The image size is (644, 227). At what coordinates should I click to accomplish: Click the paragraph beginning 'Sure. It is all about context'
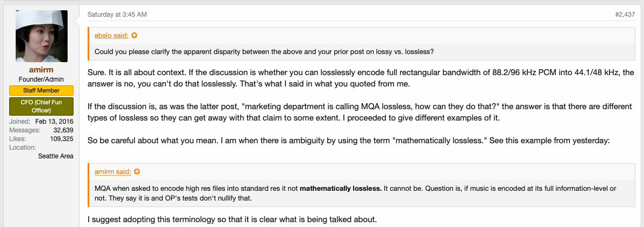click(361, 78)
